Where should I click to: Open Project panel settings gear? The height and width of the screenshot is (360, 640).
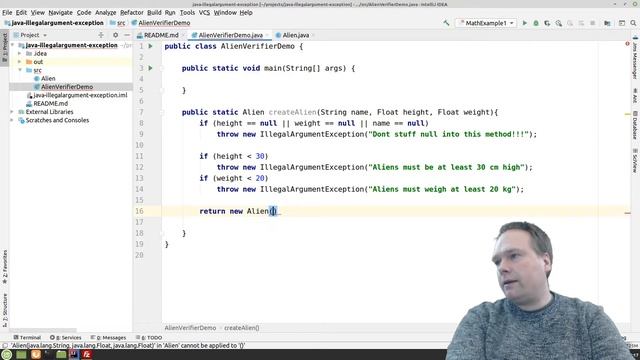[116, 35]
